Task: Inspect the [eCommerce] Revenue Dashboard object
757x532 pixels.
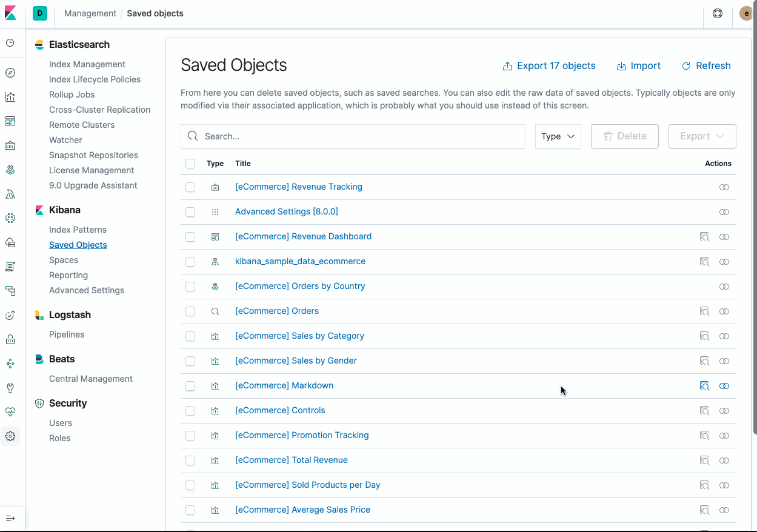Action: [704, 237]
